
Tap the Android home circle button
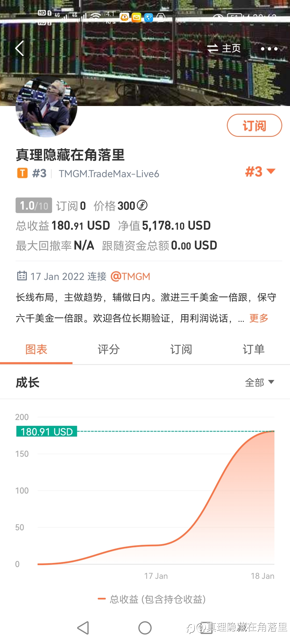click(145, 628)
